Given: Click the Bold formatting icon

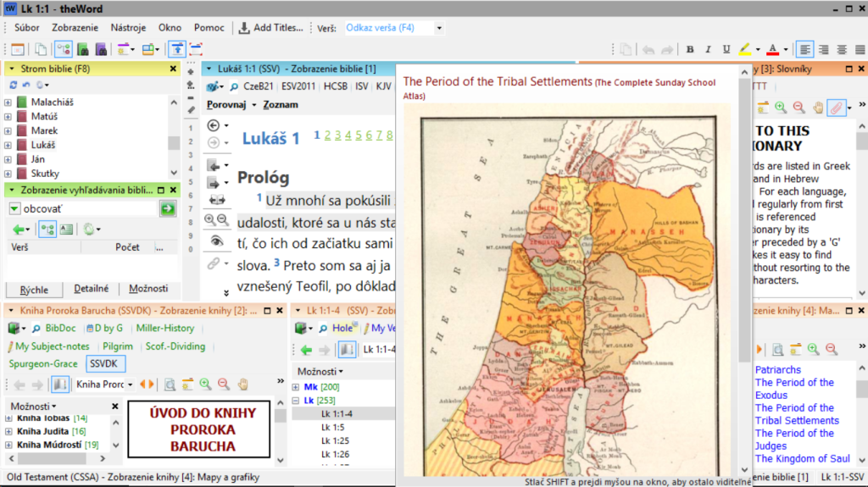Looking at the screenshot, I should coord(690,49).
